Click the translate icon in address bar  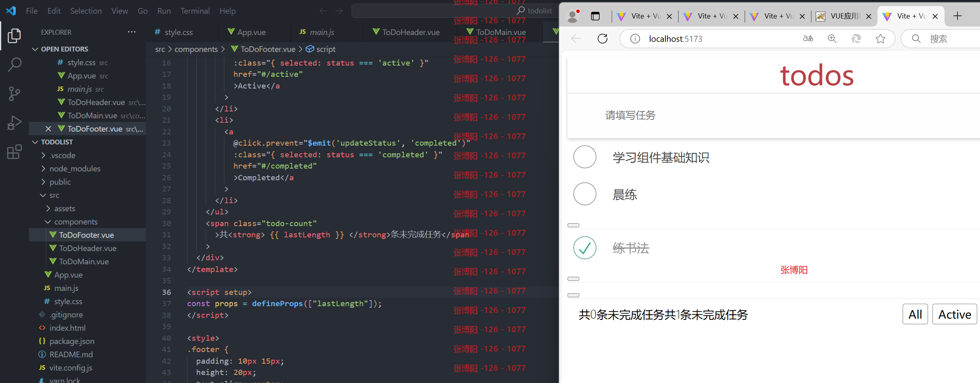[x=808, y=39]
